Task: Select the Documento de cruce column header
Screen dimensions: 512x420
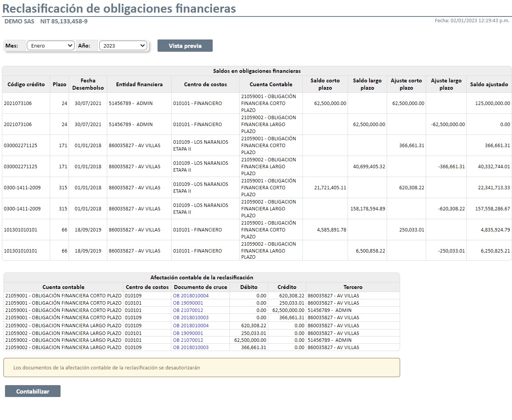Action: click(200, 287)
